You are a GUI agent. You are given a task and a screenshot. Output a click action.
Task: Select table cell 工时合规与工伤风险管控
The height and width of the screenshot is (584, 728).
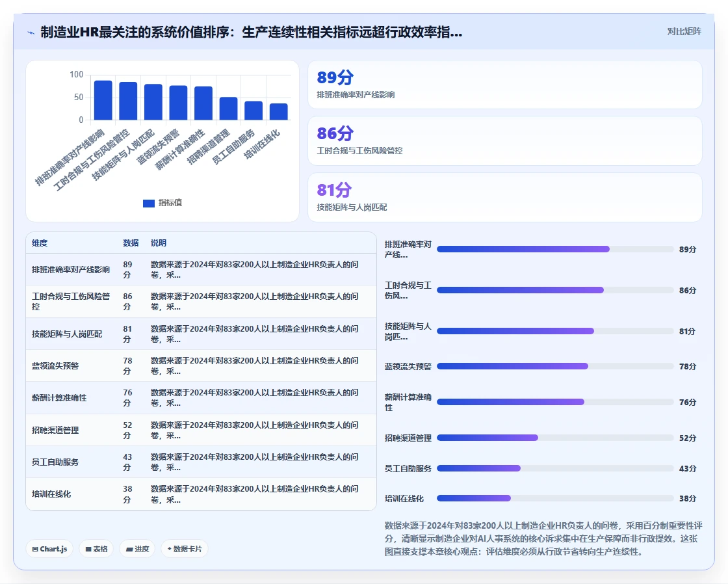pyautogui.click(x=71, y=302)
